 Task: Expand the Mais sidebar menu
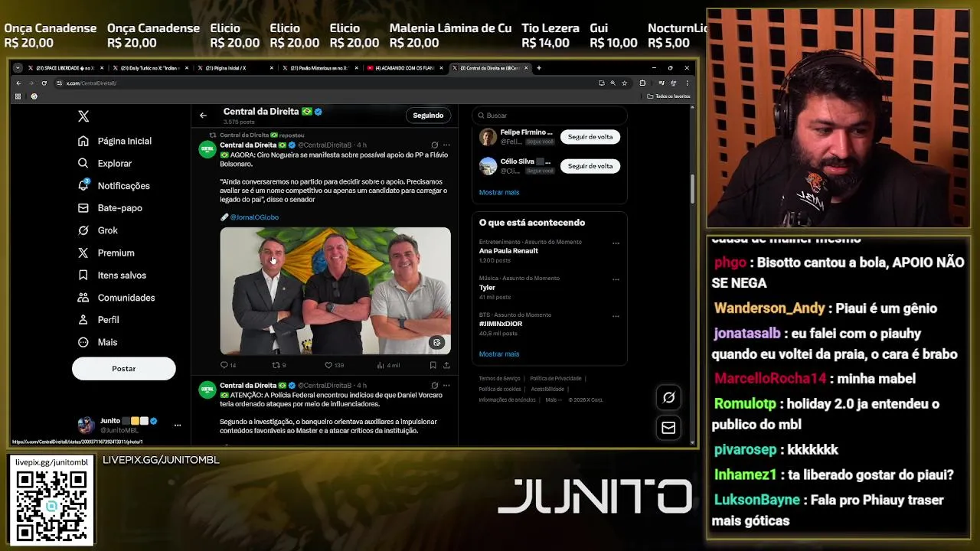98,342
